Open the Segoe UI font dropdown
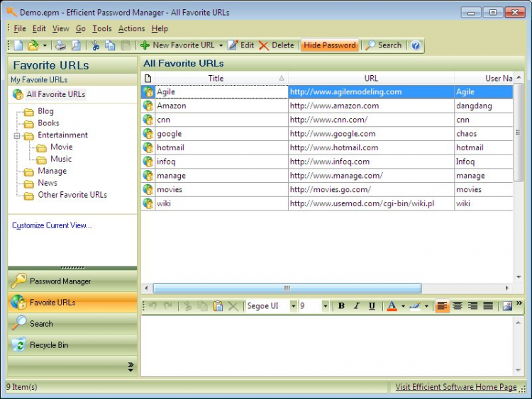This screenshot has width=532, height=399. [x=294, y=306]
